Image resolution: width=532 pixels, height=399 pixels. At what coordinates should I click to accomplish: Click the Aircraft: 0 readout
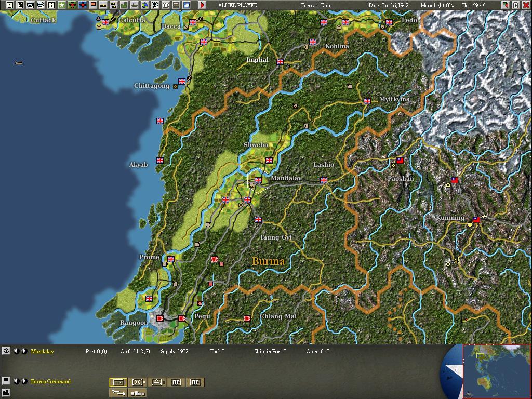click(x=318, y=352)
